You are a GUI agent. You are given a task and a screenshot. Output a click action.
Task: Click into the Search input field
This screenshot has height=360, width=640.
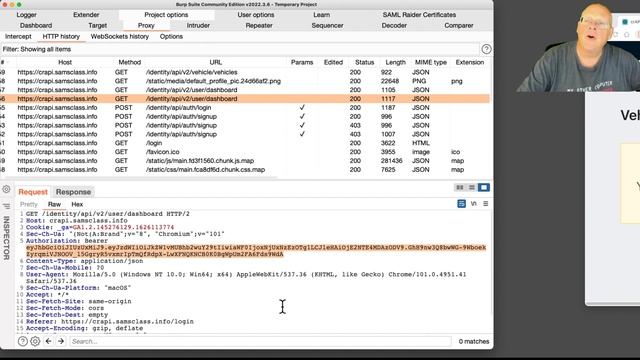(x=260, y=341)
